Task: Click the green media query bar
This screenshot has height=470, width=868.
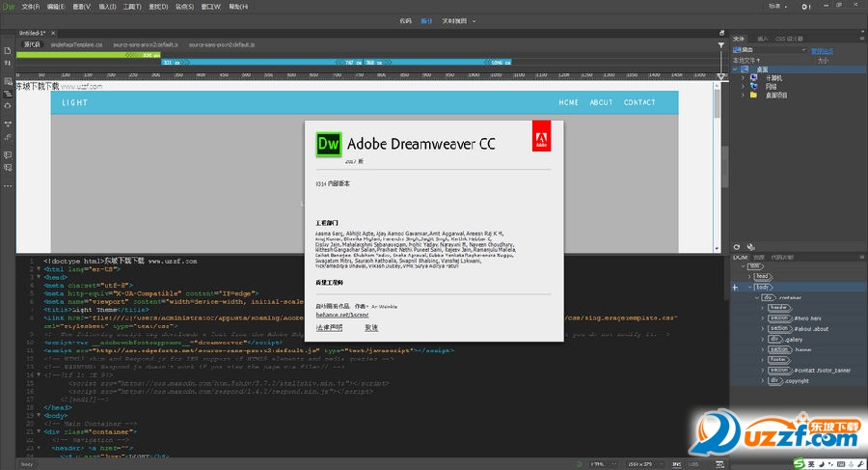Action: pos(88,55)
